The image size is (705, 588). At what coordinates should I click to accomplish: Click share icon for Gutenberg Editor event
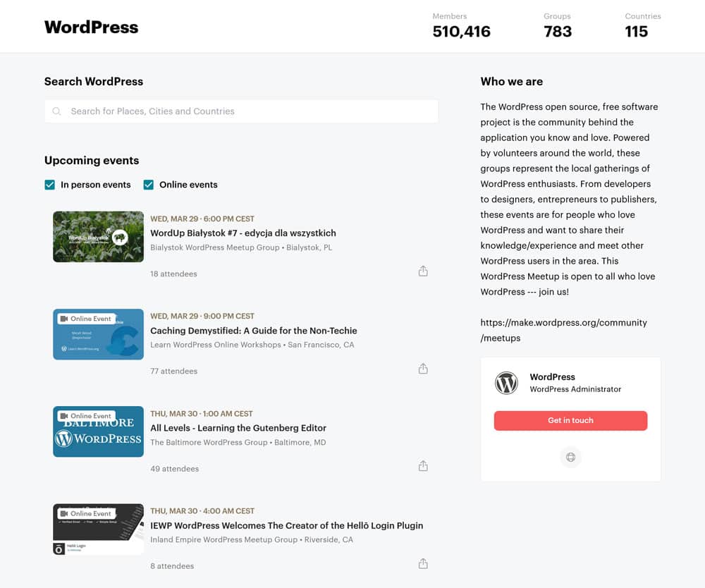423,466
